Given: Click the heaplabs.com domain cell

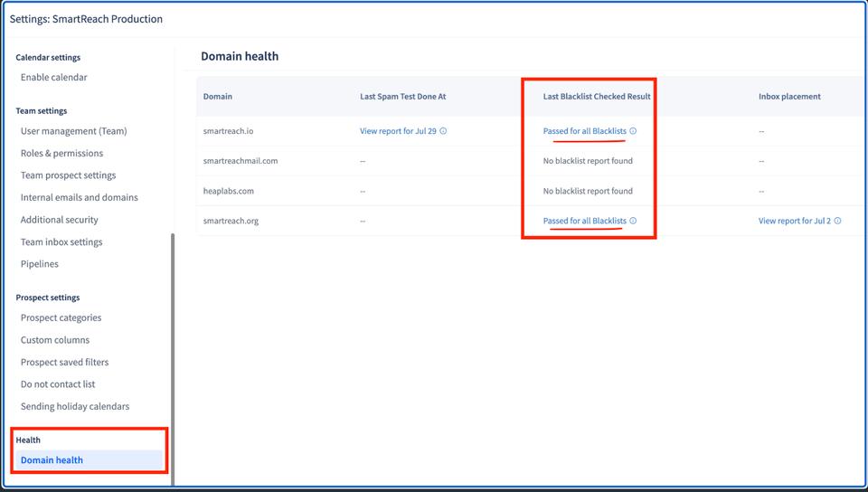Looking at the screenshot, I should [x=228, y=191].
